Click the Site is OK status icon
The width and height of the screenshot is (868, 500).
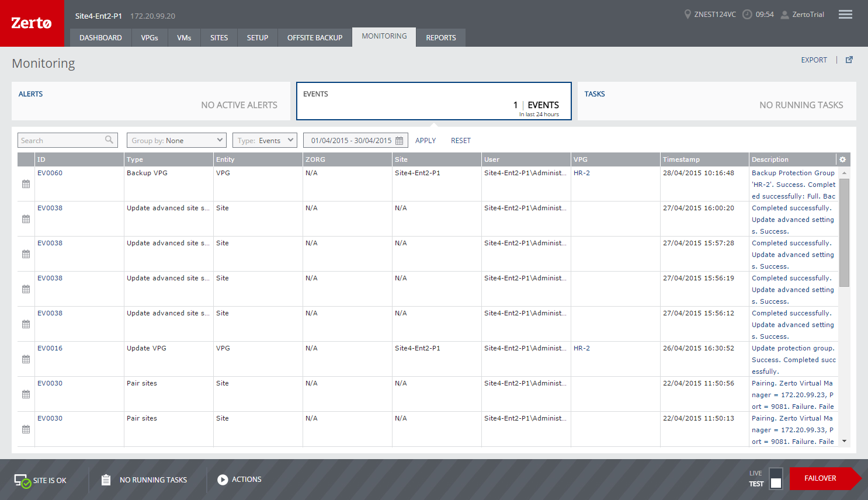point(22,481)
